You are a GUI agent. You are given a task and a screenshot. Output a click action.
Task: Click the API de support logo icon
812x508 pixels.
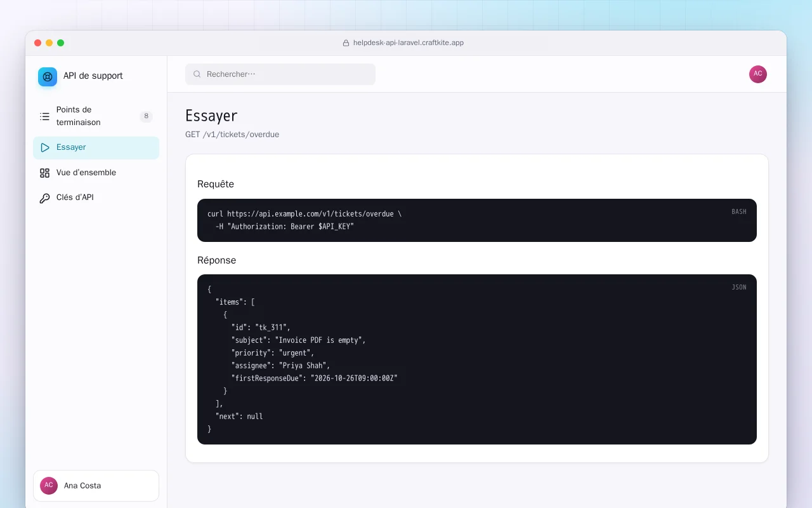[x=48, y=77]
